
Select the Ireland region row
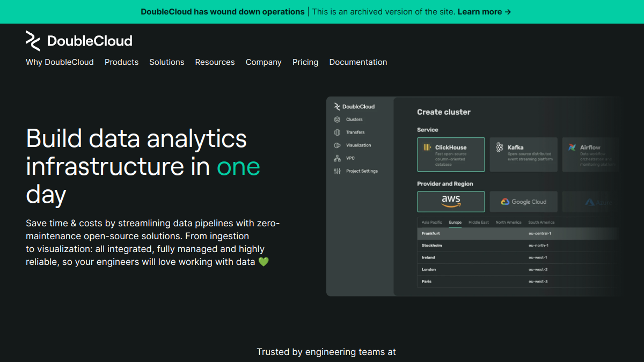518,257
